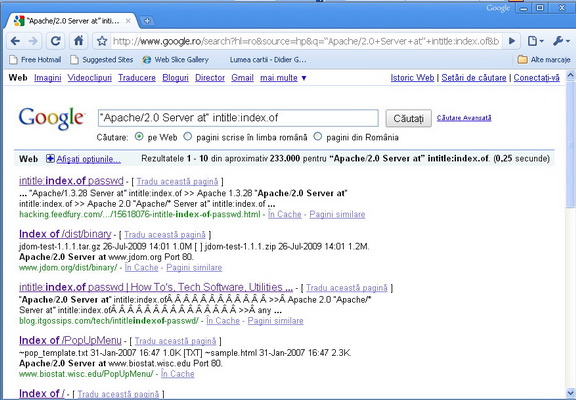This screenshot has height=400, width=576.
Task: Open Gmail link
Action: [x=242, y=78]
